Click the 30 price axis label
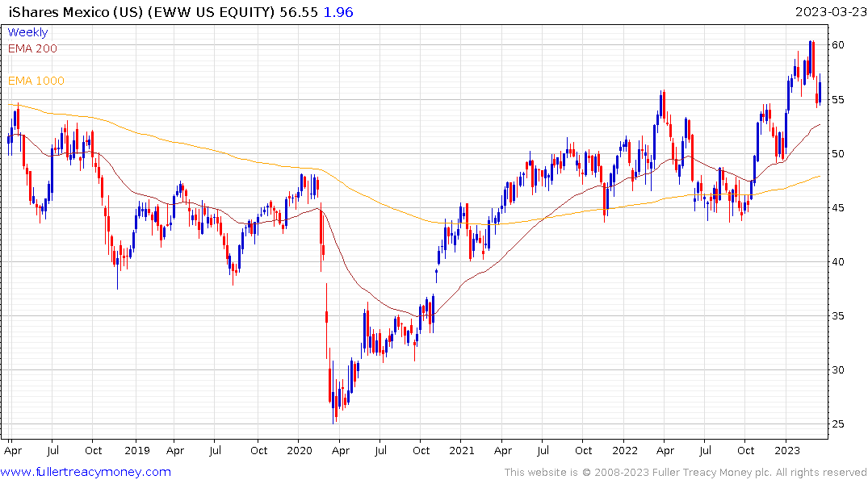This screenshot has height=484, width=868. (838, 370)
